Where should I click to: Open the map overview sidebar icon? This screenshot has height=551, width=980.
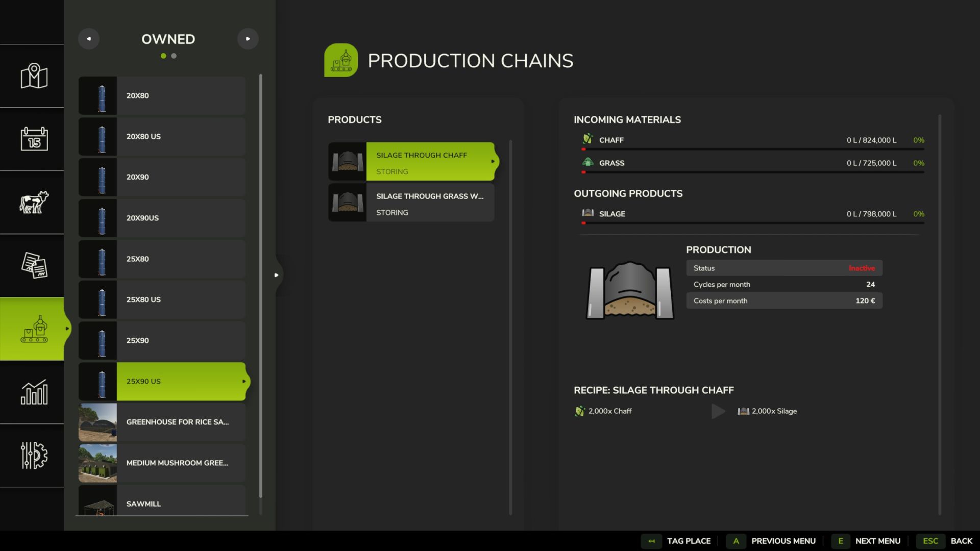(34, 76)
